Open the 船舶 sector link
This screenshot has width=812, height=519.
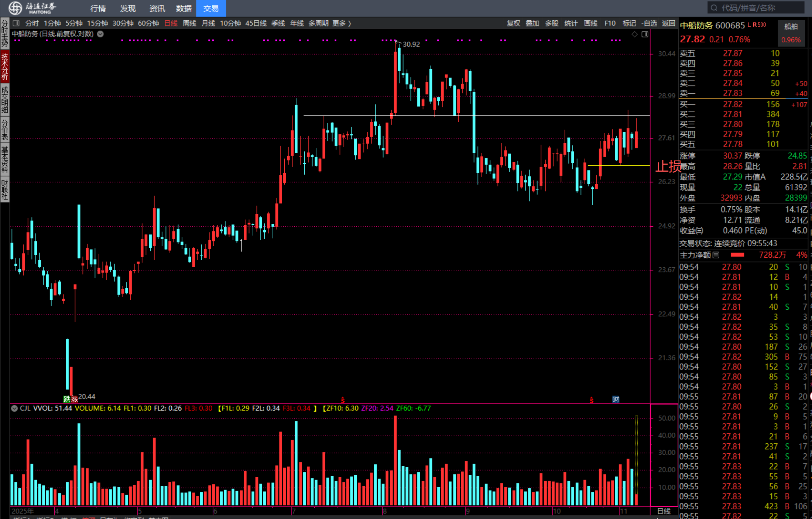pyautogui.click(x=791, y=27)
